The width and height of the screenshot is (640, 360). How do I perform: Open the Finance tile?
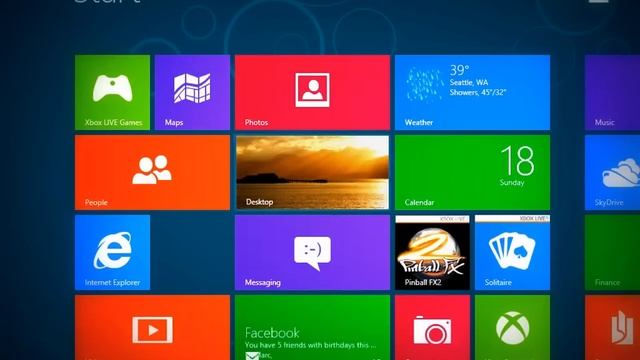coord(612,253)
